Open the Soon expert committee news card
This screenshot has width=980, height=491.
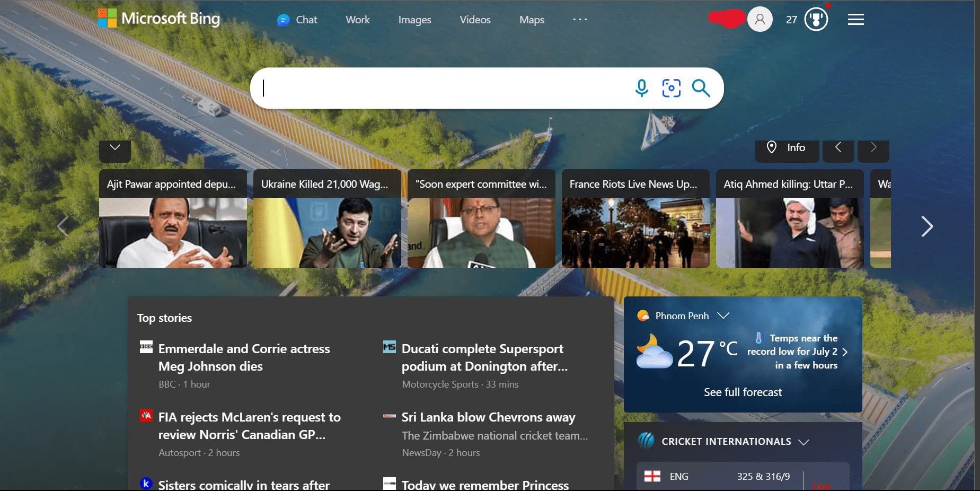pos(481,218)
